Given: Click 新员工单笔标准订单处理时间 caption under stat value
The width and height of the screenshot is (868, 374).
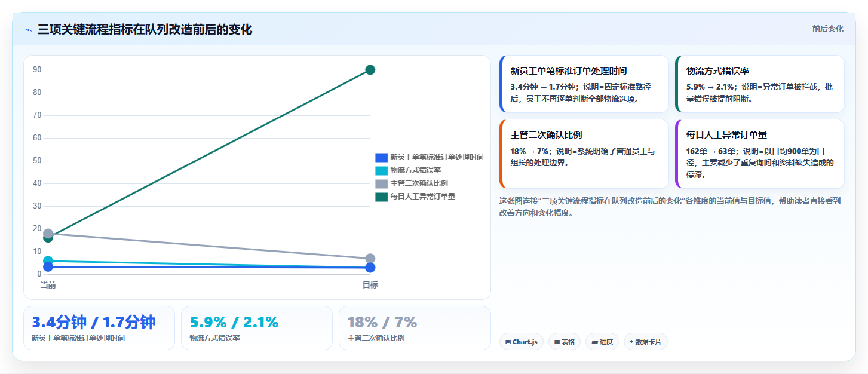Looking at the screenshot, I should (78, 338).
